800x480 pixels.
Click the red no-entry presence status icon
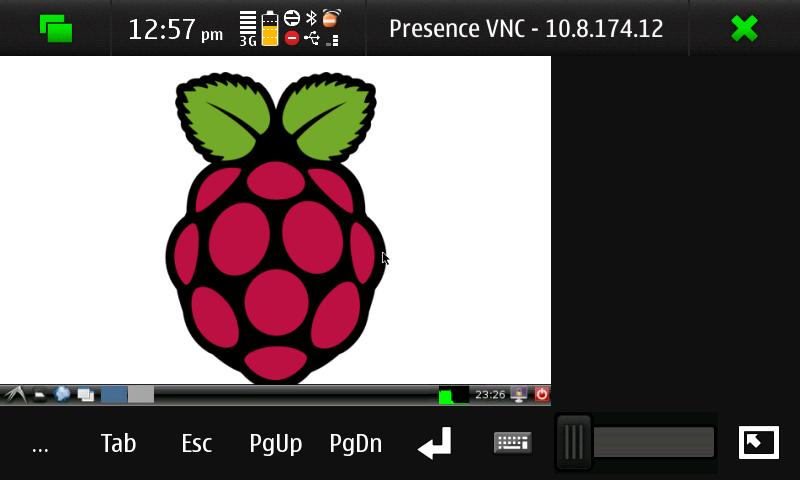point(292,38)
